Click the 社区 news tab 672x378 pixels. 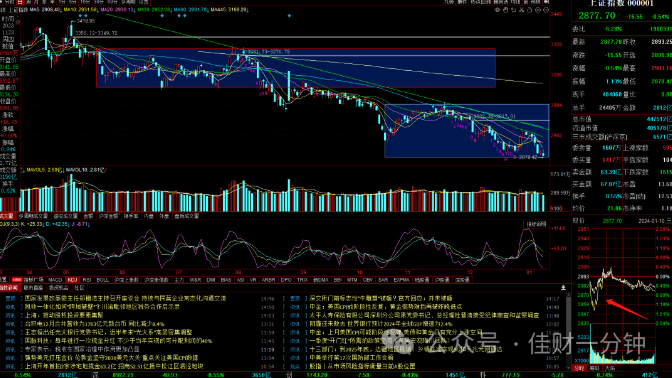click(79, 288)
